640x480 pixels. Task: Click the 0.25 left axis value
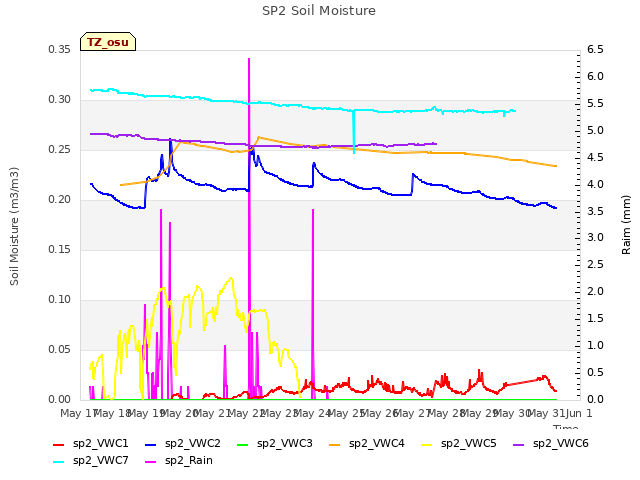[x=60, y=150]
